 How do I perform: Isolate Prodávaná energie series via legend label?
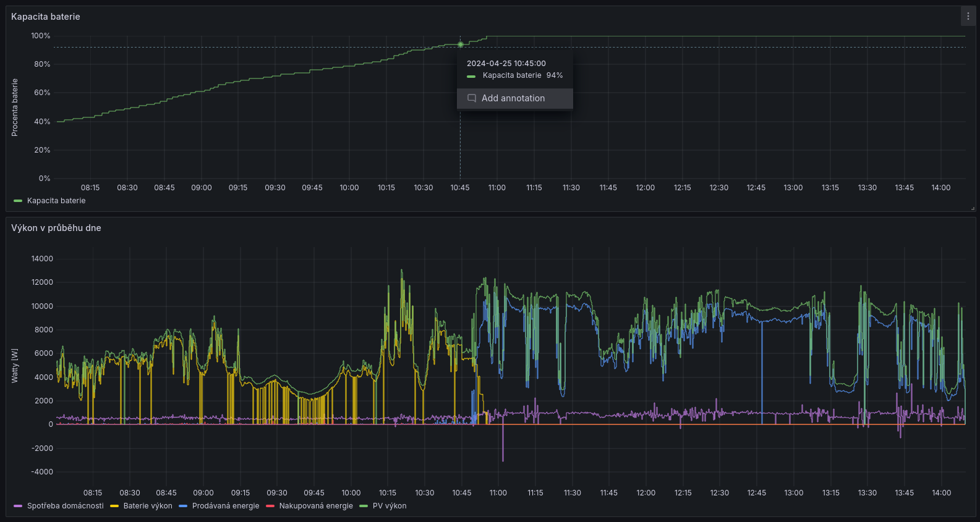(x=226, y=506)
